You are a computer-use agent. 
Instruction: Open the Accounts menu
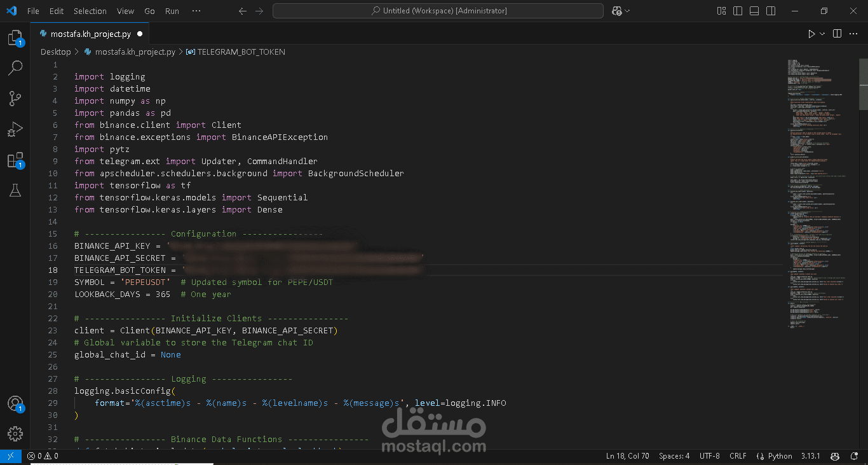click(x=15, y=404)
